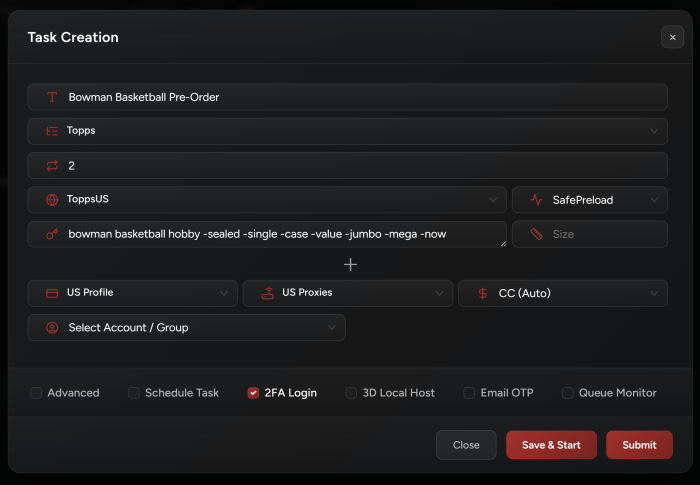Click the Submit button
The width and height of the screenshot is (700, 485).
click(639, 445)
